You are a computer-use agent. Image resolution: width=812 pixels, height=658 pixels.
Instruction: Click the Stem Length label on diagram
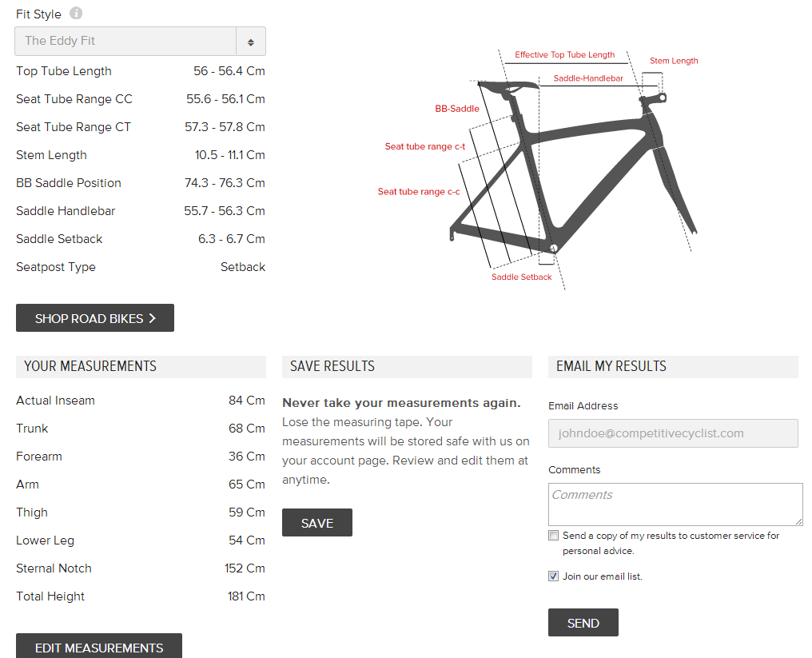point(674,61)
